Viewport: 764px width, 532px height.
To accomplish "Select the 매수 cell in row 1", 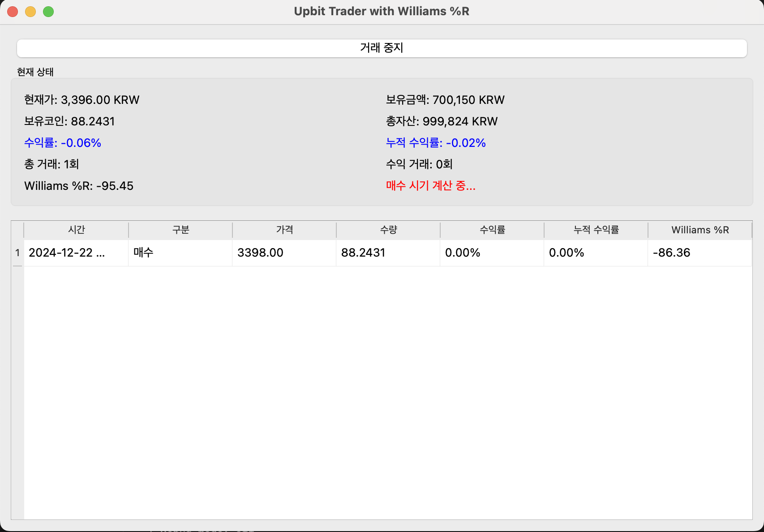I will (x=180, y=253).
